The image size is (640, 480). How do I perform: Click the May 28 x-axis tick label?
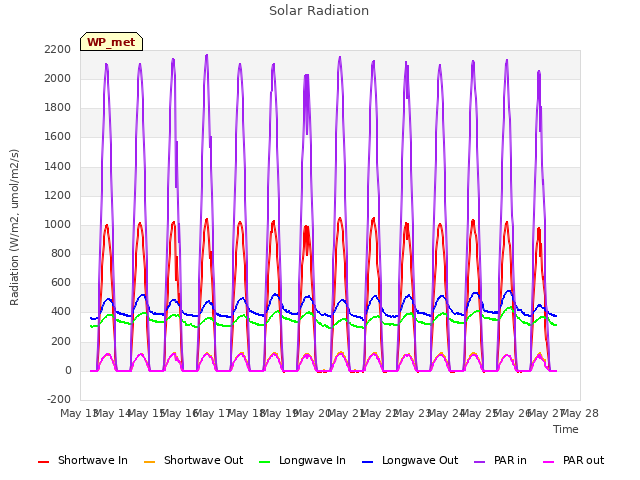580,413
